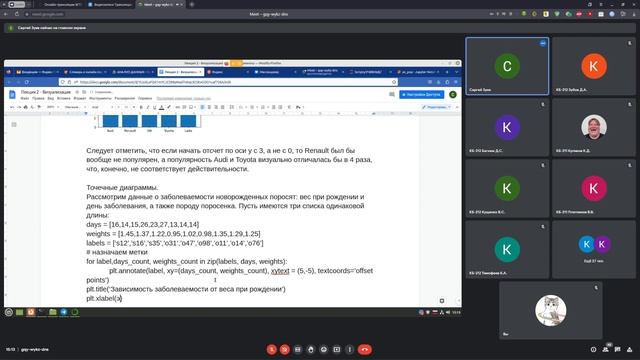Turn on the camera in Meet controls
This screenshot has width=640, height=360.
284,349
